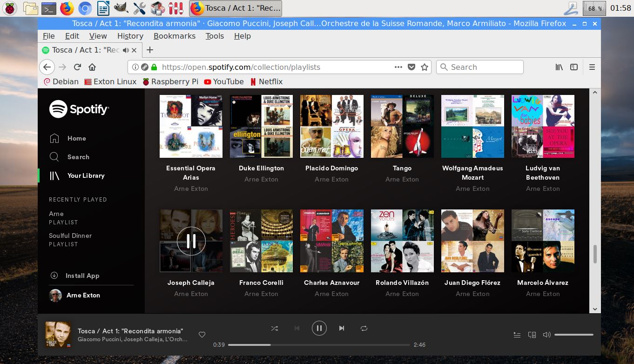
Task: Open the page actions three-dot menu
Action: pyautogui.click(x=398, y=67)
